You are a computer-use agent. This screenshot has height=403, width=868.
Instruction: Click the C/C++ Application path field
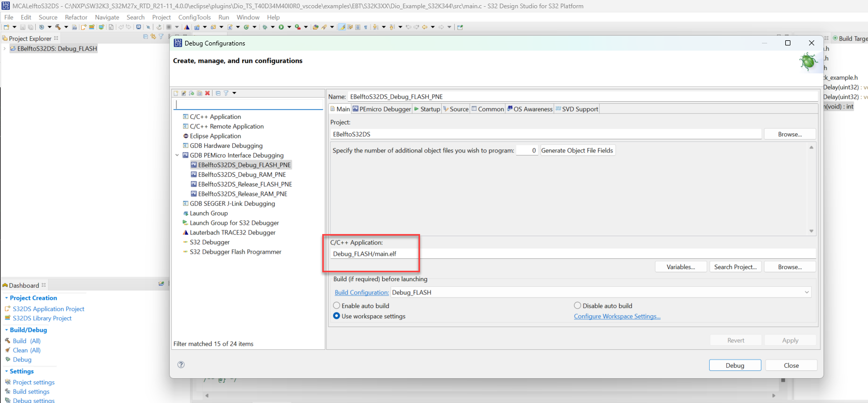point(569,254)
